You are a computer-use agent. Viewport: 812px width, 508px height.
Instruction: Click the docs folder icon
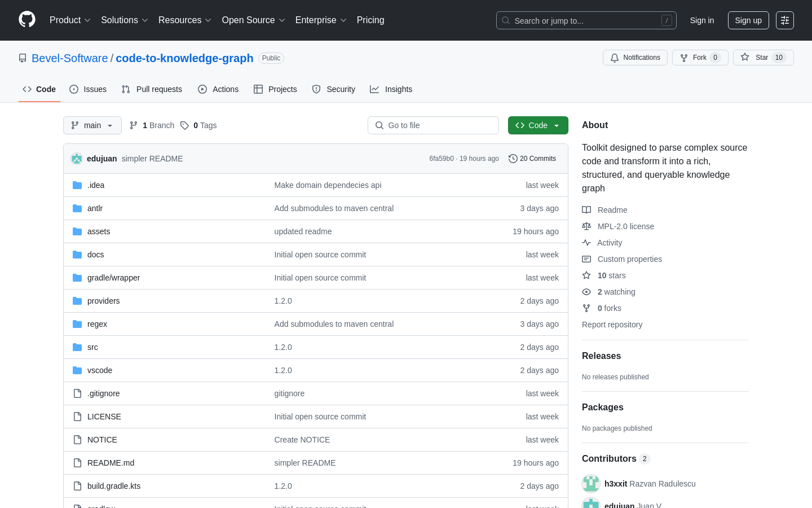[77, 255]
